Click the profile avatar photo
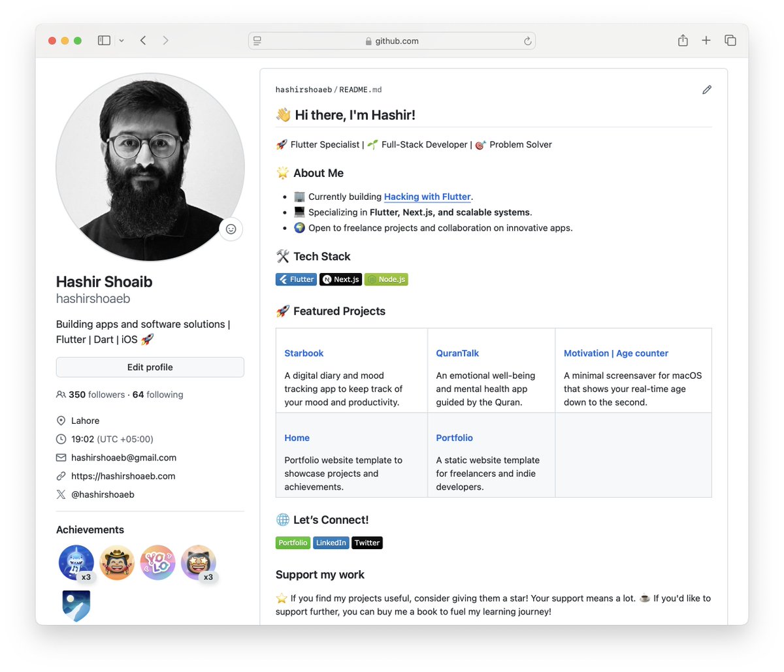Image resolution: width=784 pixels, height=672 pixels. click(150, 167)
